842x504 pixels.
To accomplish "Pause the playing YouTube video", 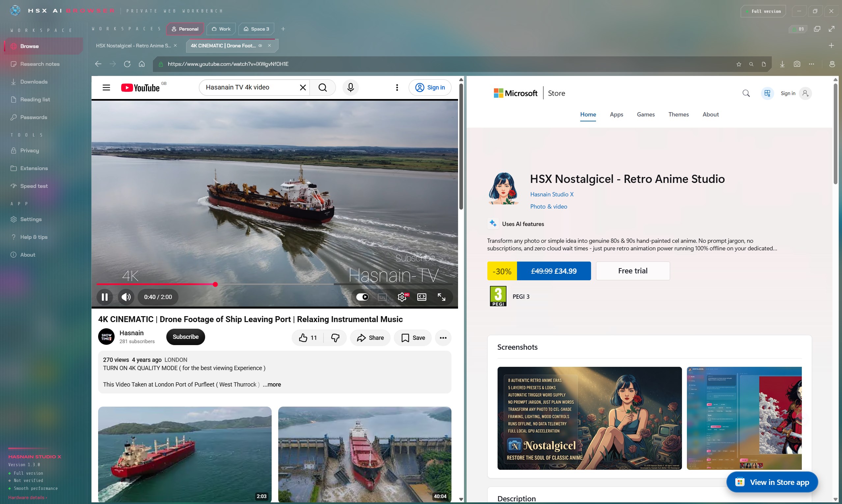I will coord(105,297).
